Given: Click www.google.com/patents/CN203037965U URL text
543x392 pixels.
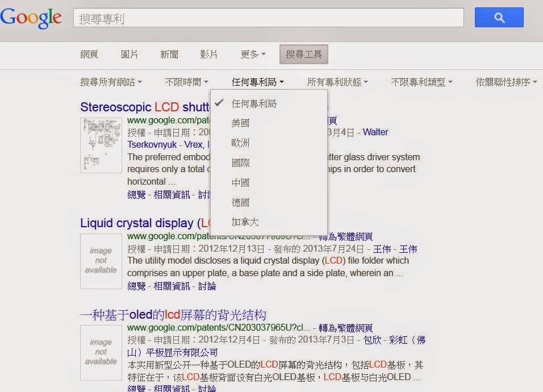Looking at the screenshot, I should tap(219, 328).
